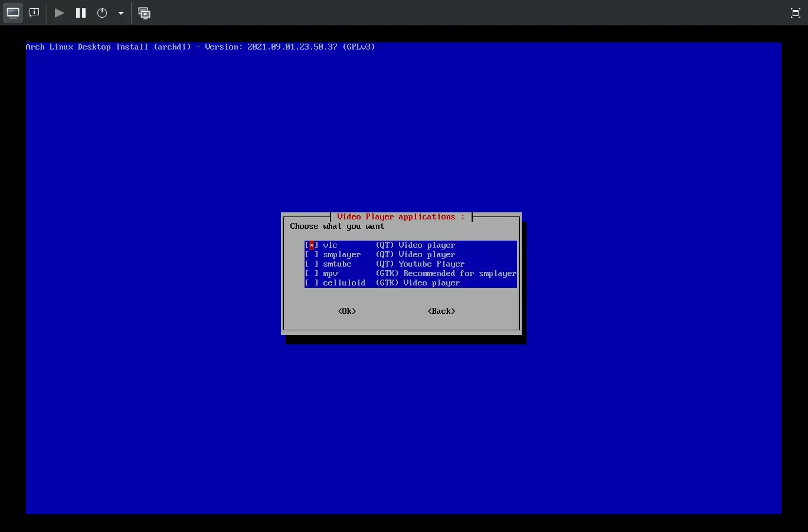Confirm selection with the Ok button
808x532 pixels.
347,311
